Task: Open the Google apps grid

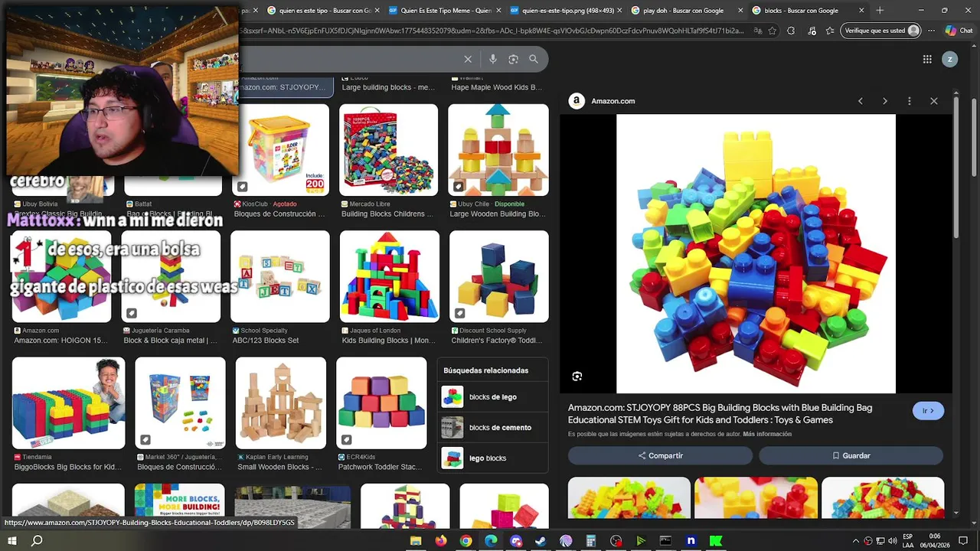Action: point(927,59)
